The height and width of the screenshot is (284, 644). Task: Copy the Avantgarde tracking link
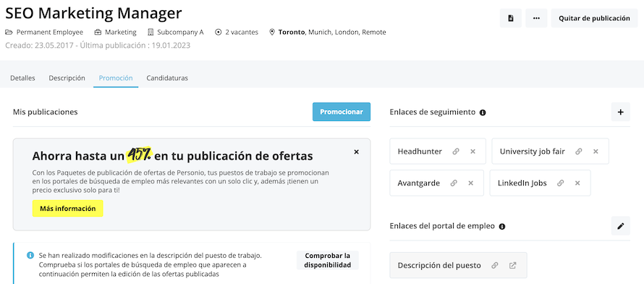click(454, 183)
